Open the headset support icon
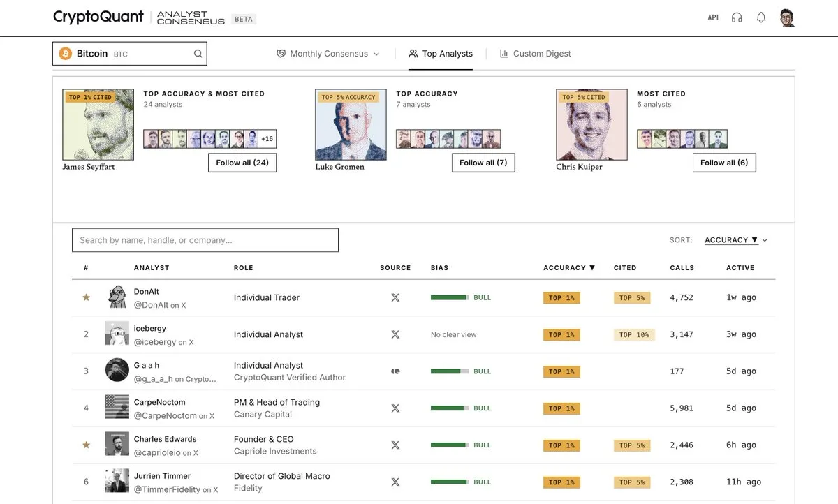This screenshot has height=504, width=838. (x=737, y=17)
